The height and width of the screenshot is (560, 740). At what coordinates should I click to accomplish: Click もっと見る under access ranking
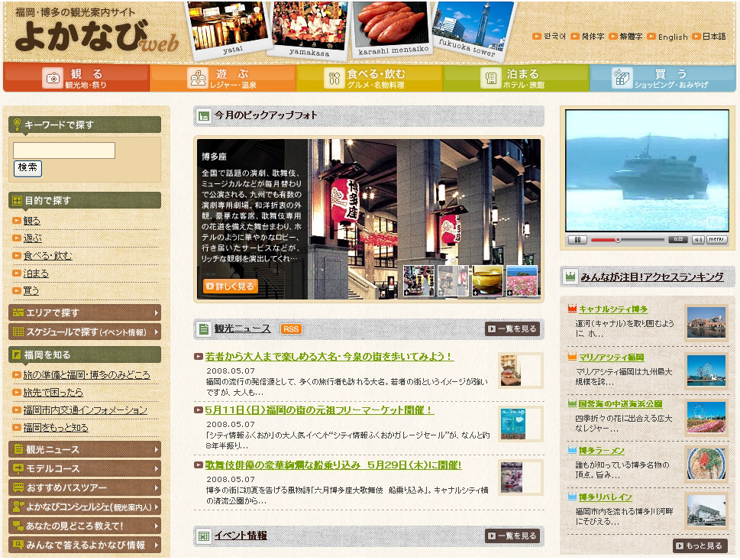[700, 545]
